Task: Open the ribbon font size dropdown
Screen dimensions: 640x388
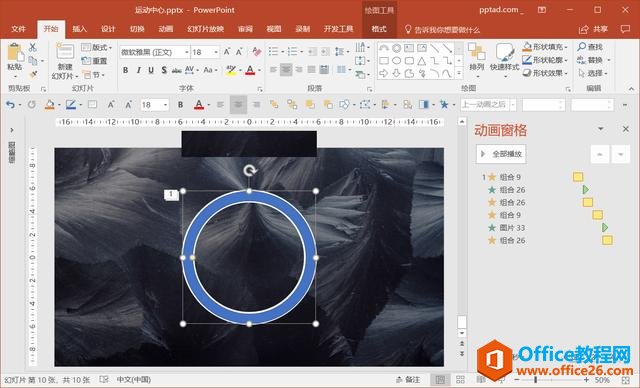Action: point(216,52)
